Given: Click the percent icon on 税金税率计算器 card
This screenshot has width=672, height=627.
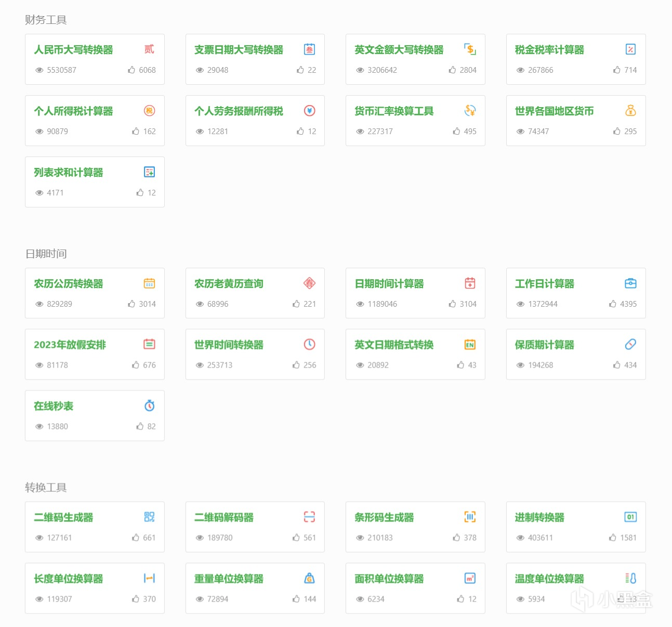Looking at the screenshot, I should pyautogui.click(x=630, y=49).
